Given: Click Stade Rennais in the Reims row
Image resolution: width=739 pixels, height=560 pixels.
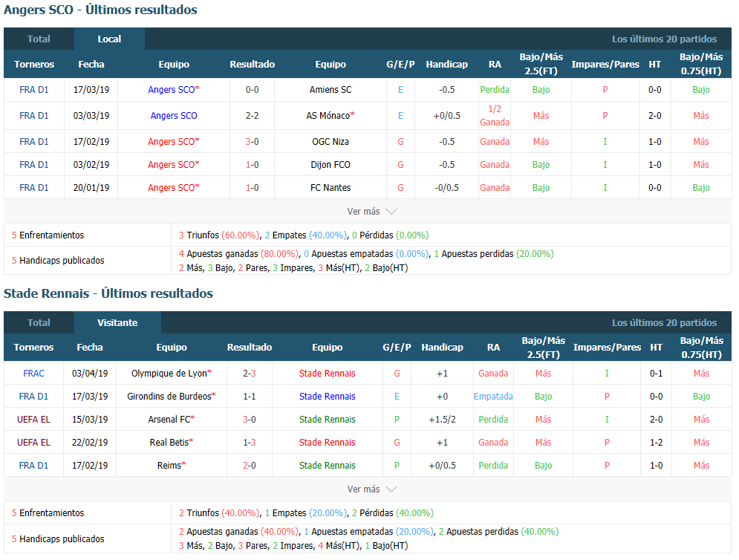Looking at the screenshot, I should (327, 466).
